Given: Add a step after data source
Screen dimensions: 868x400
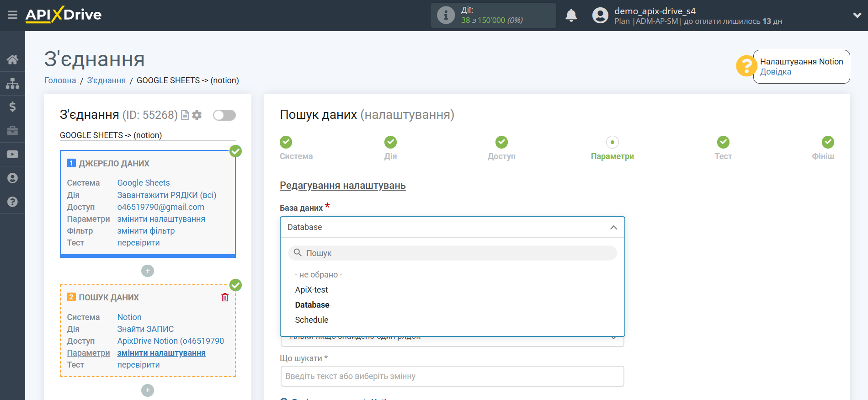Looking at the screenshot, I should pos(148,271).
